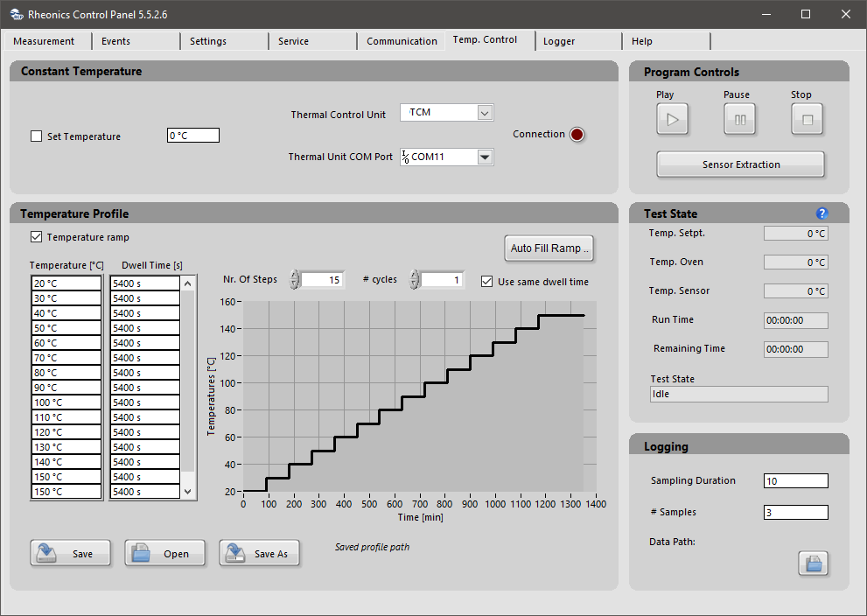Click the Sensor Extraction button
The image size is (867, 616).
[740, 164]
